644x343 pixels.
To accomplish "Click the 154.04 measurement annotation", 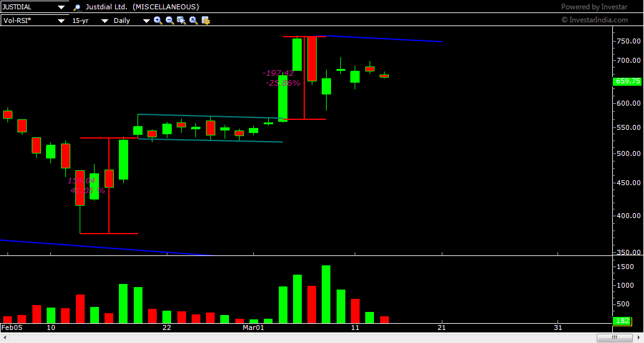I will pos(82,181).
